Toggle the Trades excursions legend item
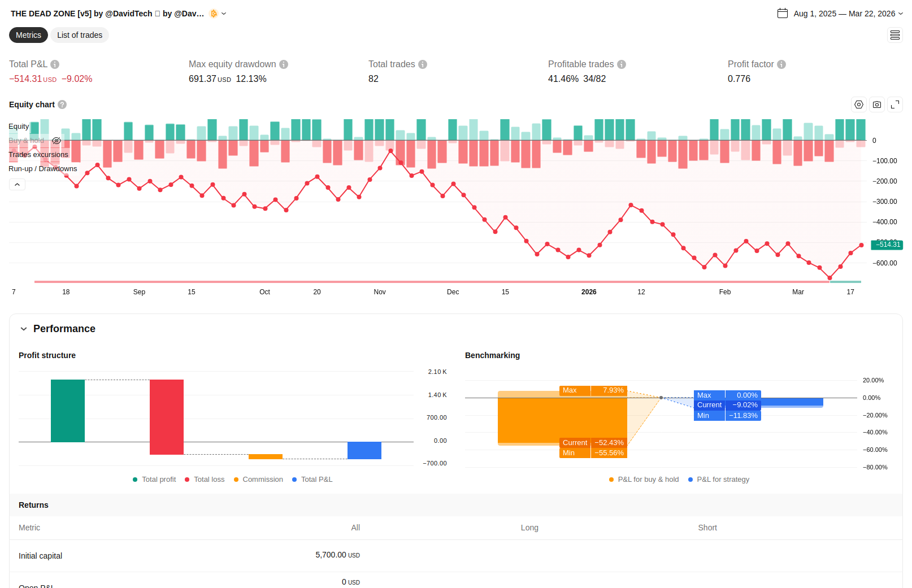The height and width of the screenshot is (588, 912). point(38,155)
